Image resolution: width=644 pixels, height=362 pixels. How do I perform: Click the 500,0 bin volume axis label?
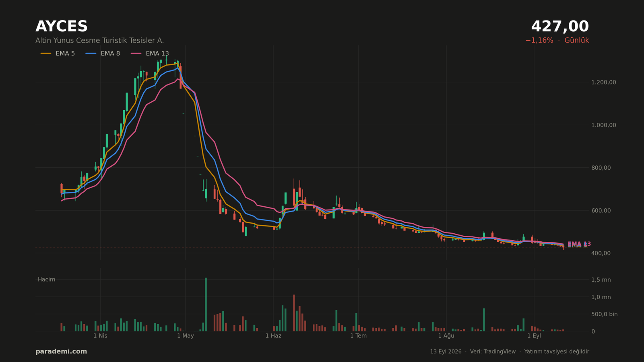(604, 314)
